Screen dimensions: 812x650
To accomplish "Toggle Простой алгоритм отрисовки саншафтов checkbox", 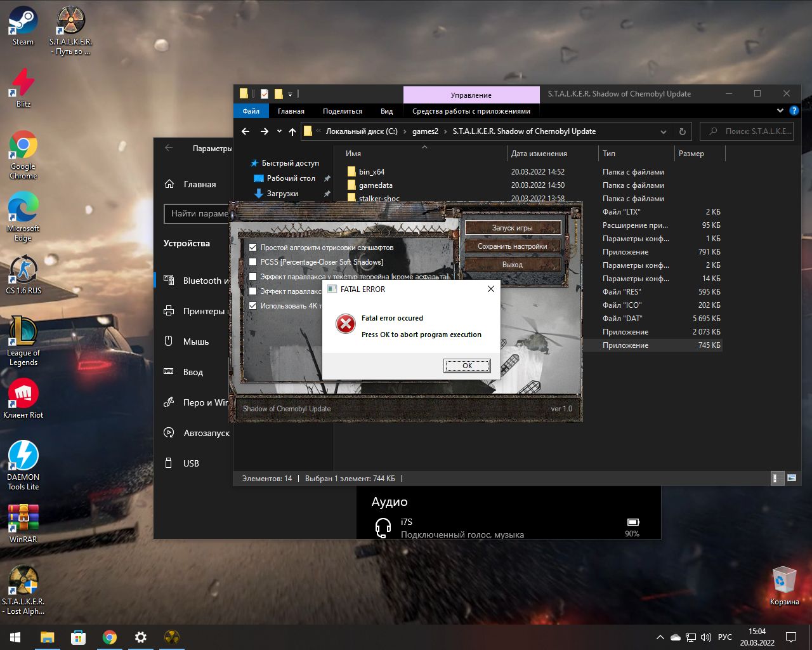I will [x=253, y=248].
